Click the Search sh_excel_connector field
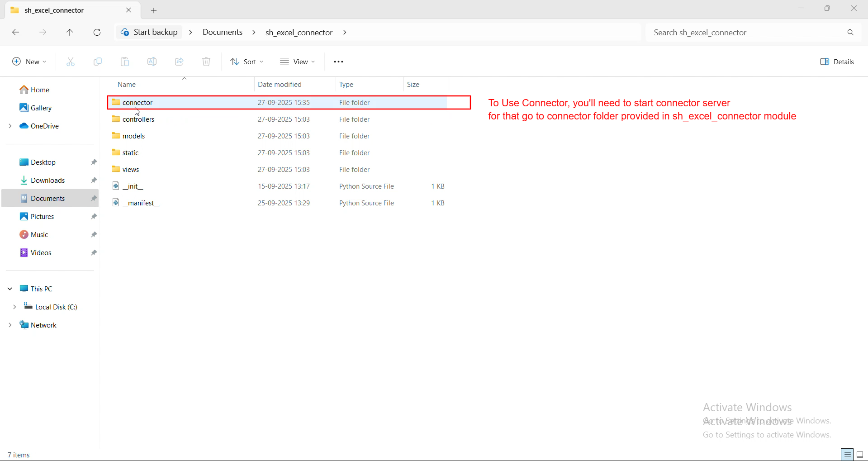The height and width of the screenshot is (461, 868). click(x=746, y=33)
